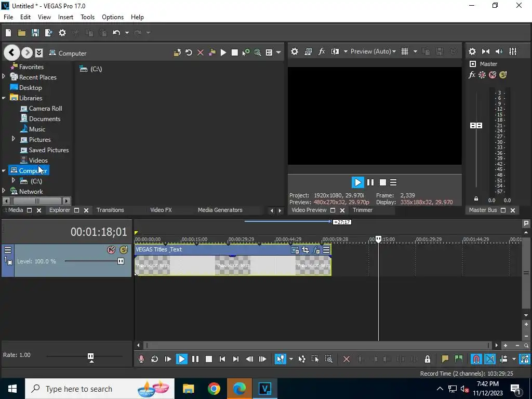Open Undo history dropdown arrow
This screenshot has width=532, height=399.
click(127, 33)
